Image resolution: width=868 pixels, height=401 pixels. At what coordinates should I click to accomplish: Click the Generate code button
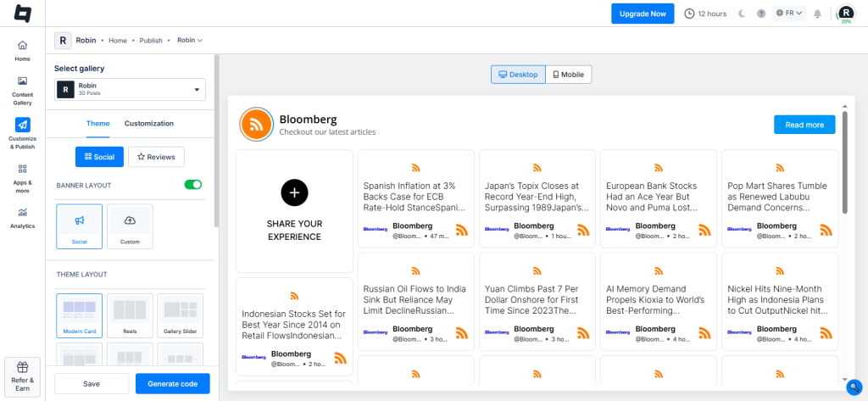[172, 384]
